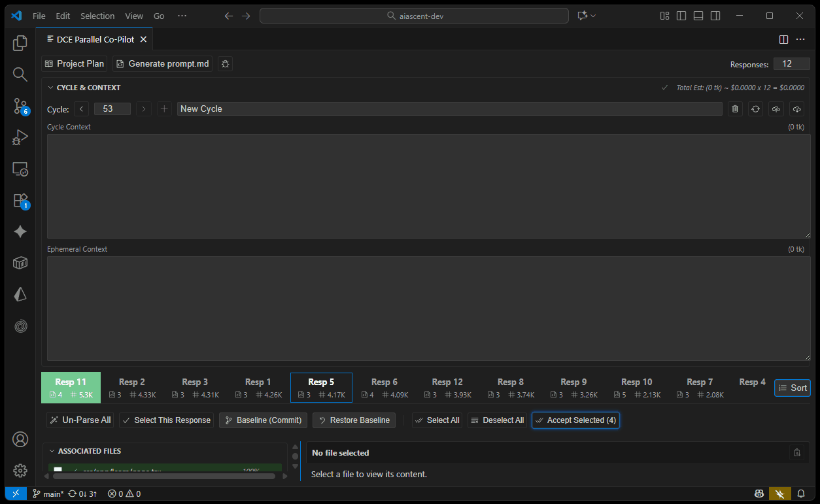
Task: Open the Search view in the activity bar
Action: coord(20,75)
